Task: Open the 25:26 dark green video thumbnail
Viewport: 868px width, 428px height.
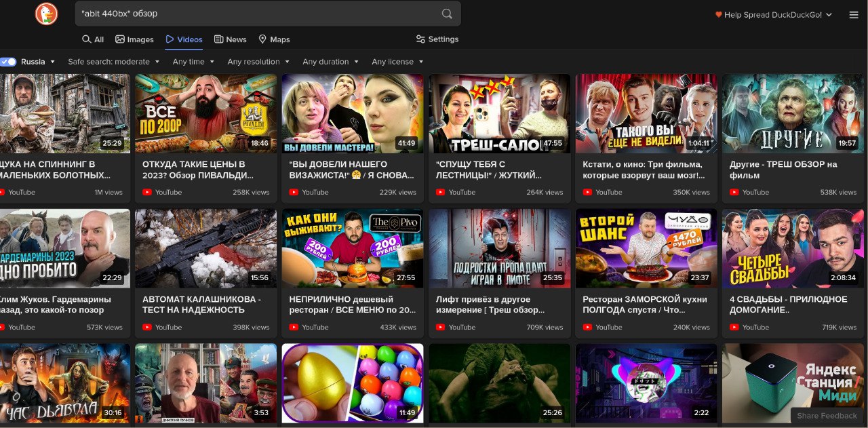Action: tap(499, 383)
